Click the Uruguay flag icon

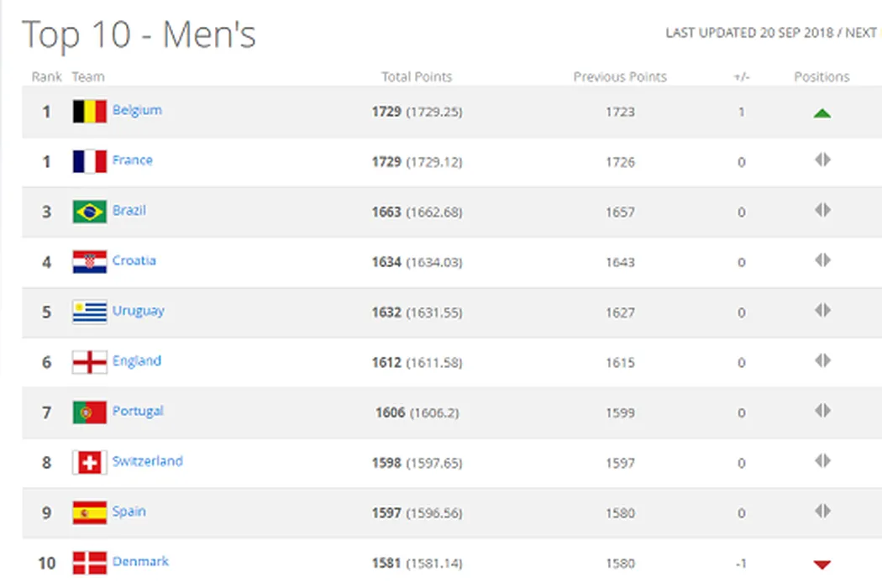point(89,312)
